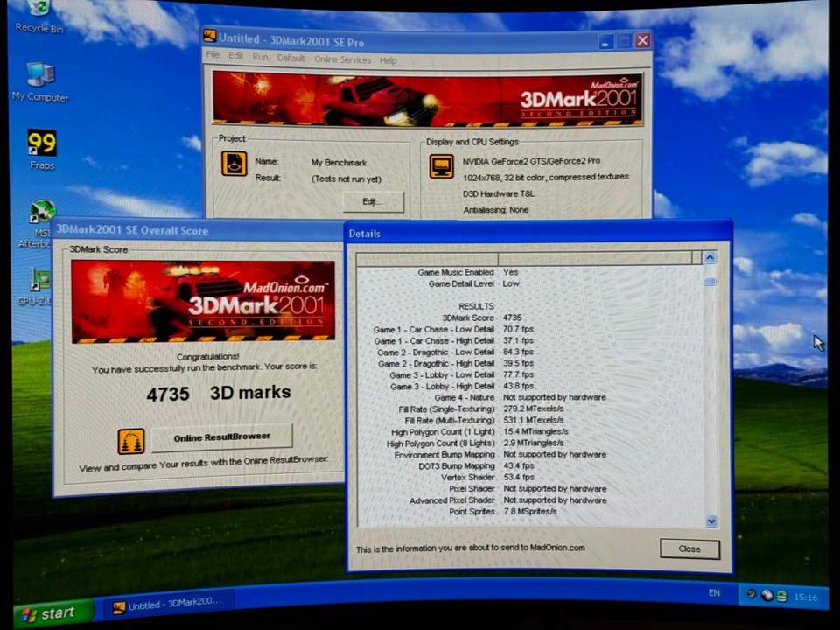This screenshot has width=840, height=630.
Task: Open the Default menu
Action: 290,58
